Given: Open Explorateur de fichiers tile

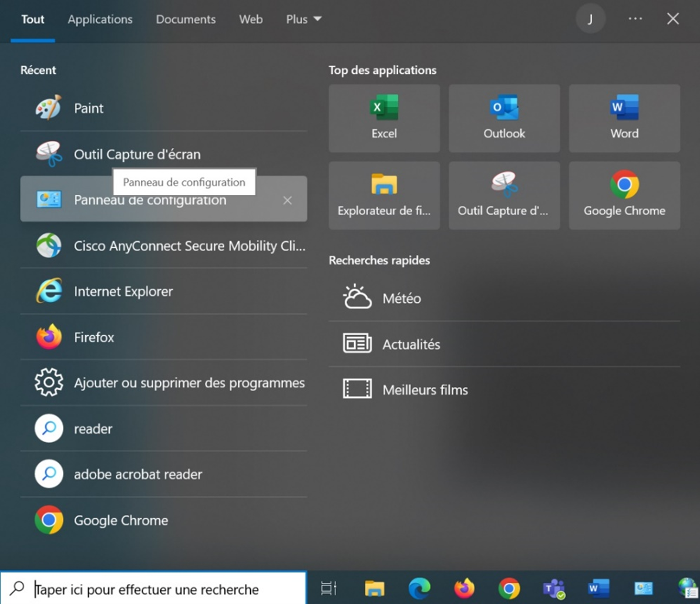Looking at the screenshot, I should tap(384, 195).
